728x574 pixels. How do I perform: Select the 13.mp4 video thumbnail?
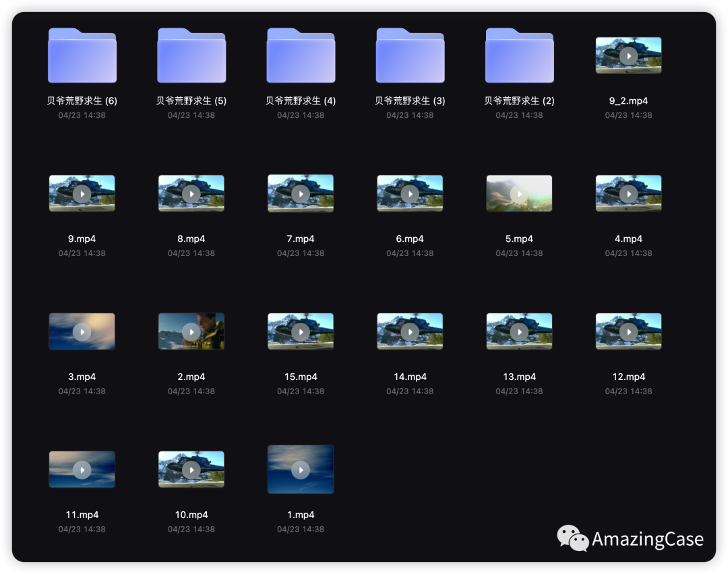[x=520, y=331]
